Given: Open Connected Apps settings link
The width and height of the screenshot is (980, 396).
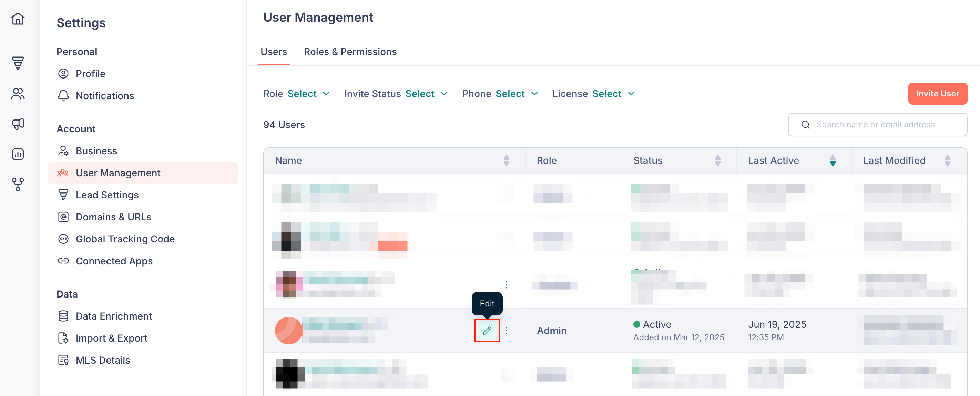Looking at the screenshot, I should tap(114, 261).
